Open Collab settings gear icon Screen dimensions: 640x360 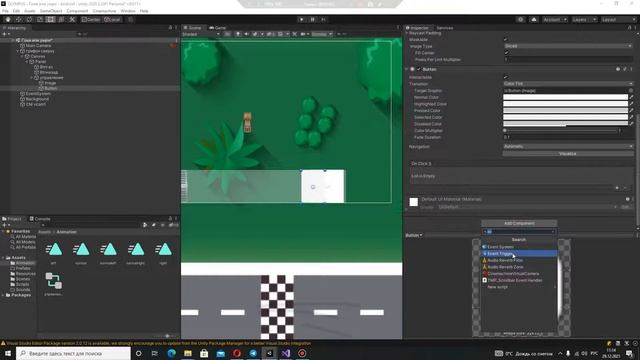coord(520,20)
